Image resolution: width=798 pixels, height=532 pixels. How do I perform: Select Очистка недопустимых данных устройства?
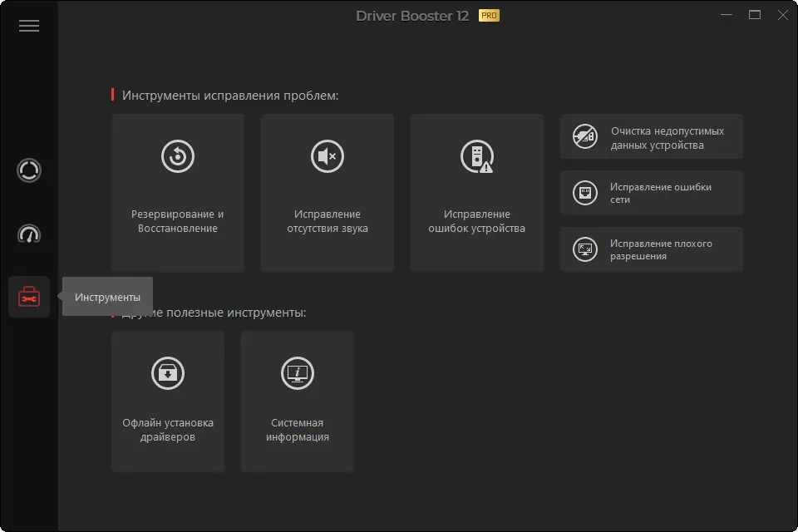(667, 138)
